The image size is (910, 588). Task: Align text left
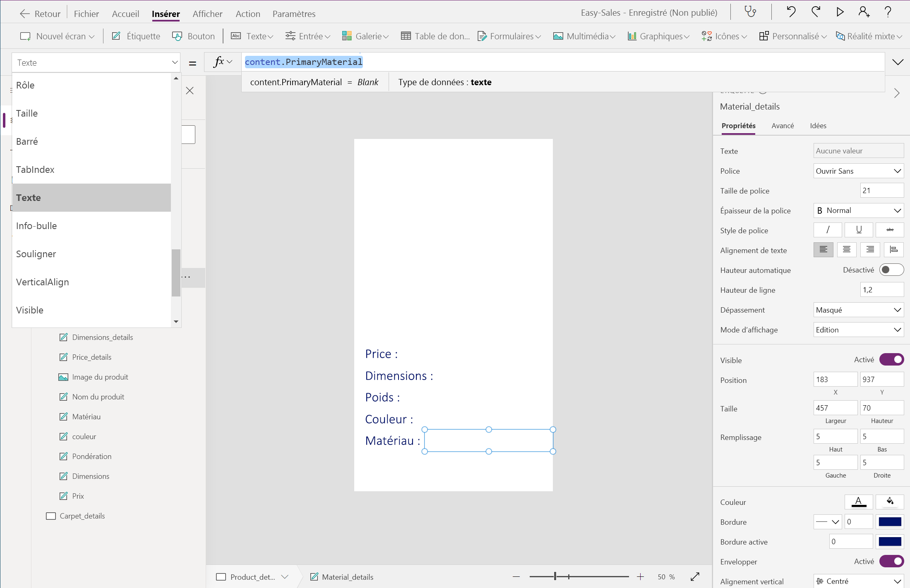824,250
